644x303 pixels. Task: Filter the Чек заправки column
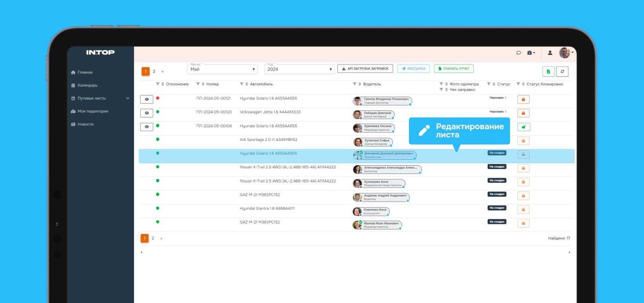pos(441,90)
